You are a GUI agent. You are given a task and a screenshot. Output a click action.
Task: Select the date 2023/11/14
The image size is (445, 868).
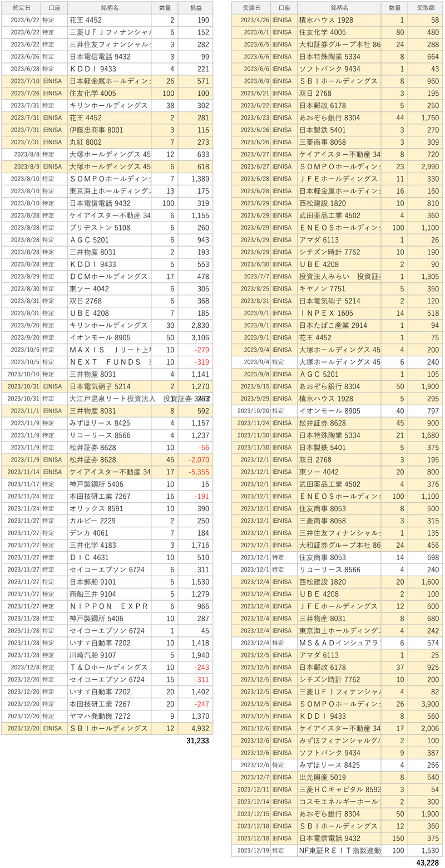click(24, 472)
